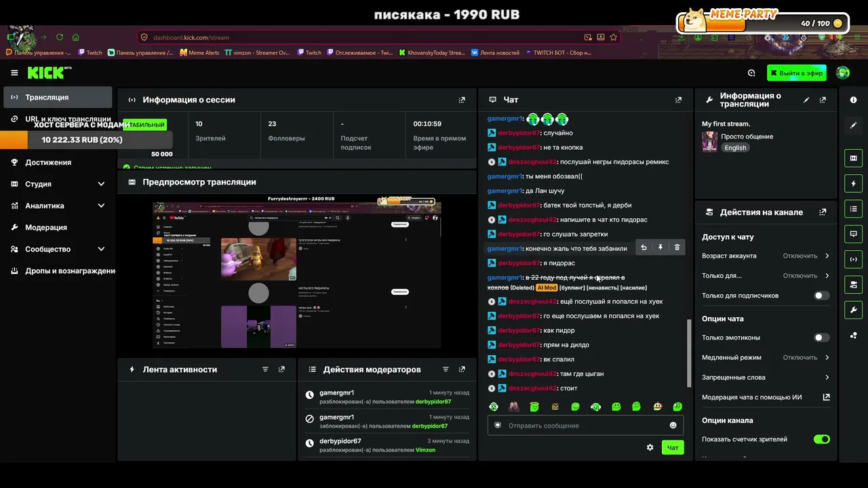Reload the browser page
This screenshot has width=868, height=488.
tap(60, 37)
